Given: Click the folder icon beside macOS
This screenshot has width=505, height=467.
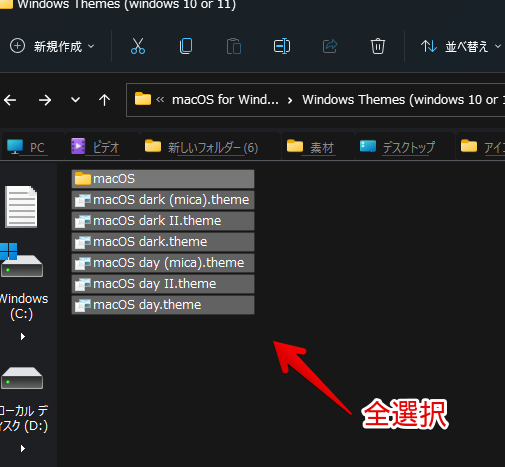Looking at the screenshot, I should tap(83, 179).
